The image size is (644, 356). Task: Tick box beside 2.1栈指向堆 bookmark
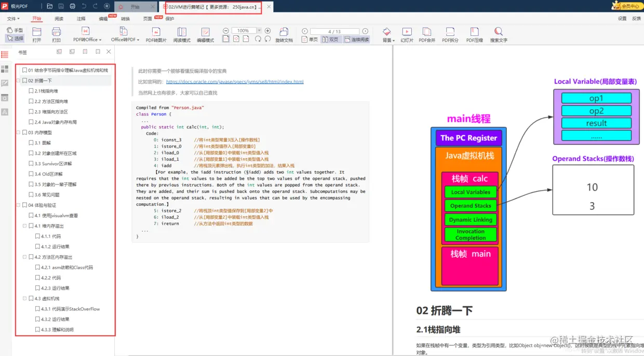point(31,91)
